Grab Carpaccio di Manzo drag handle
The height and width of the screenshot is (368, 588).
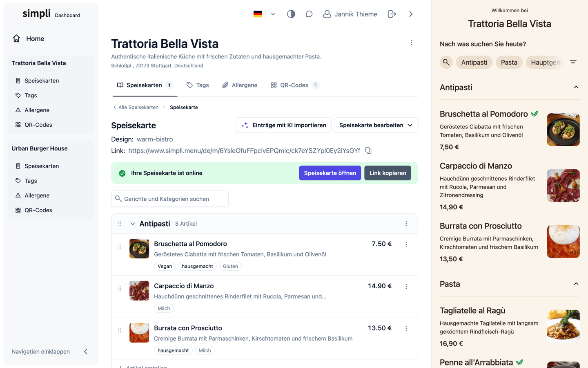pyautogui.click(x=120, y=288)
